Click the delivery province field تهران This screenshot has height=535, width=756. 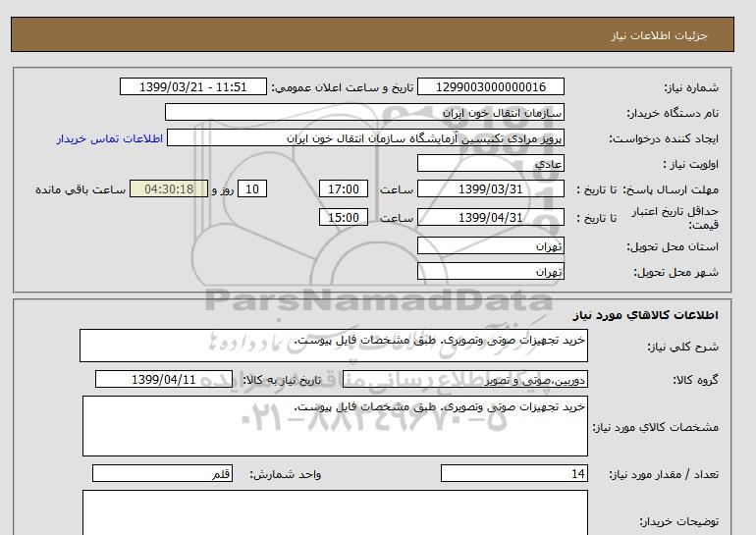point(490,245)
